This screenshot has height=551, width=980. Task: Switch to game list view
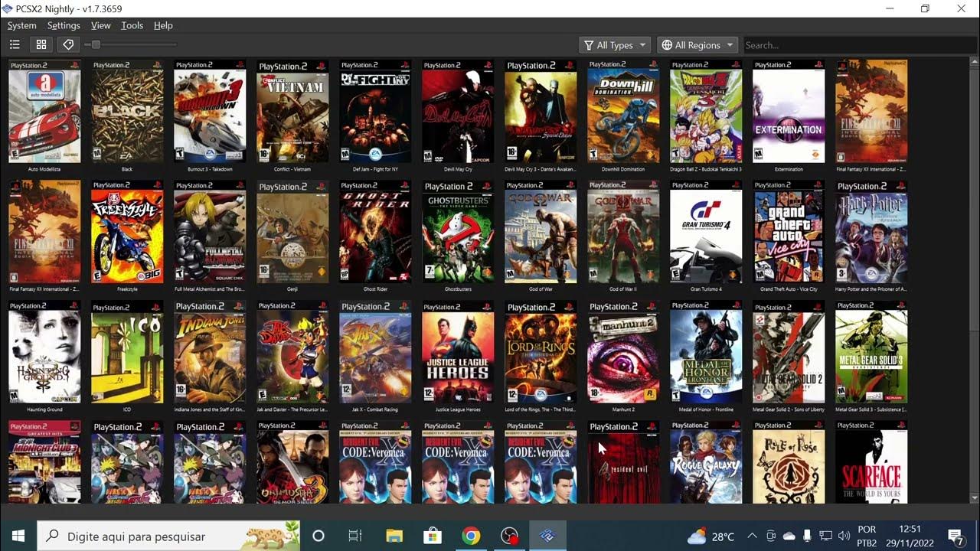point(15,45)
